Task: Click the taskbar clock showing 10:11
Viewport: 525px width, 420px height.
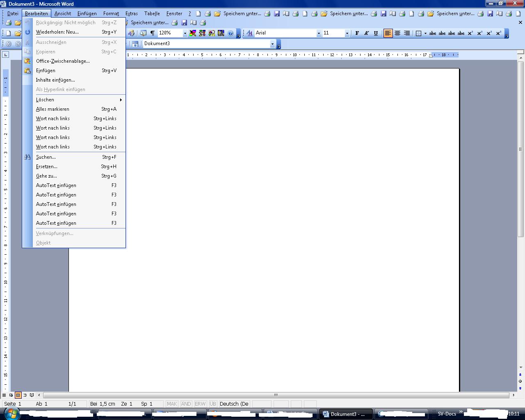Action: [x=514, y=414]
